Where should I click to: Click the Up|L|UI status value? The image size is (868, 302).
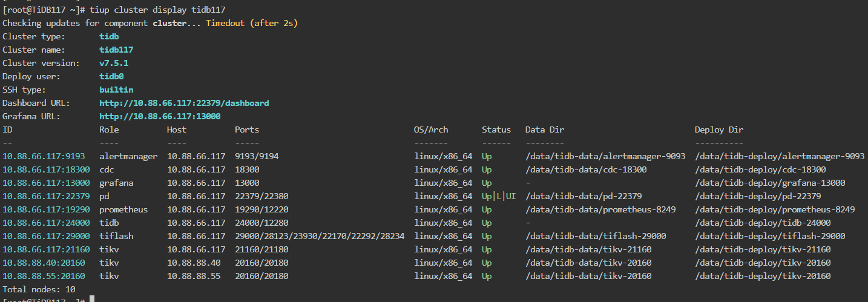coord(499,196)
